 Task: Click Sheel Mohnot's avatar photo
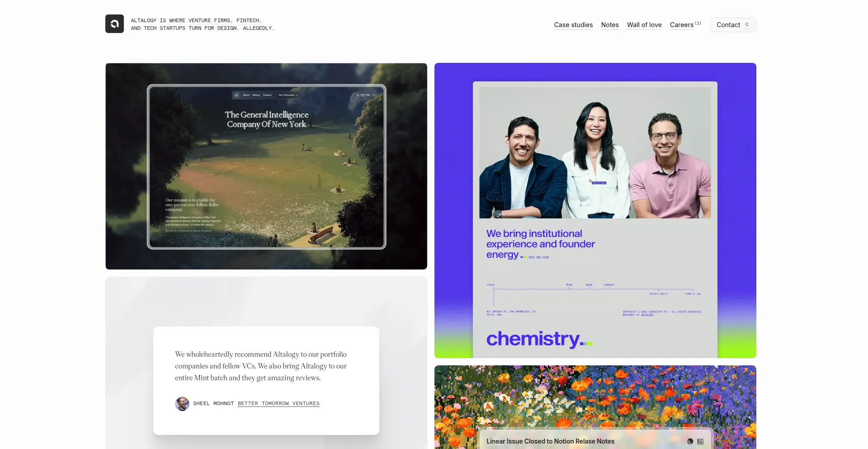coord(182,404)
